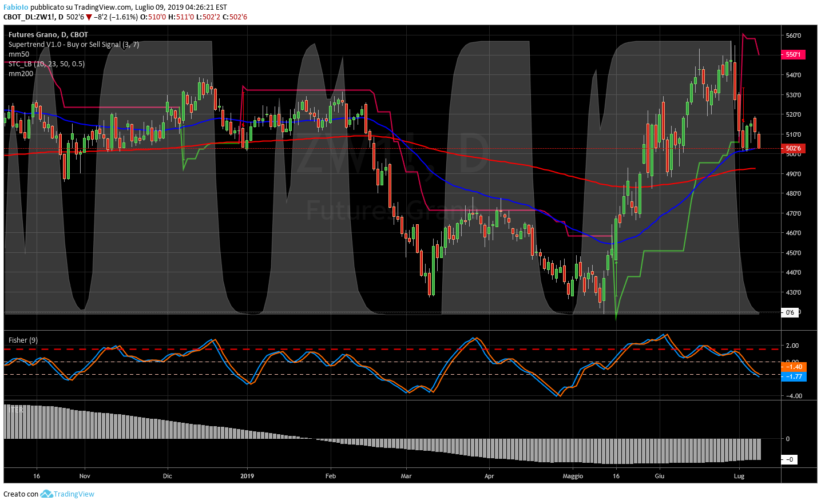Click the 560'0 price axis label
Image resolution: width=821 pixels, height=504 pixels.
click(x=793, y=35)
